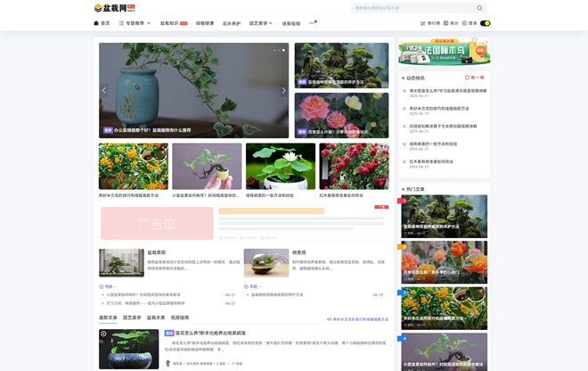Click the author avatar under lotus article

coord(167,364)
